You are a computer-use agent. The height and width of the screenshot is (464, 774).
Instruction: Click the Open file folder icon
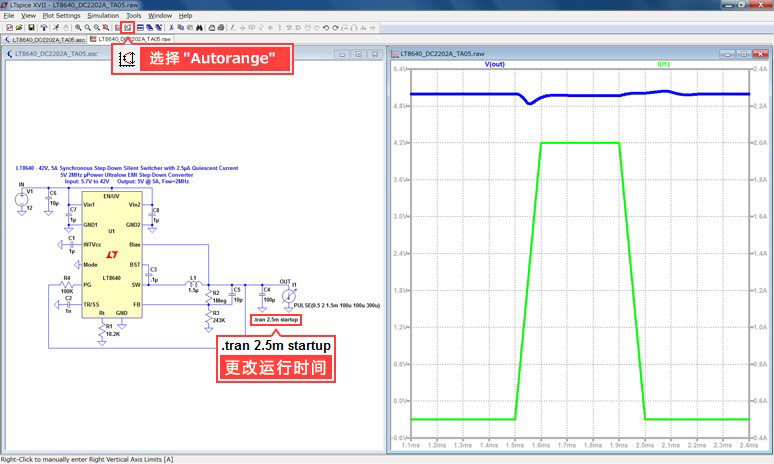[x=19, y=27]
